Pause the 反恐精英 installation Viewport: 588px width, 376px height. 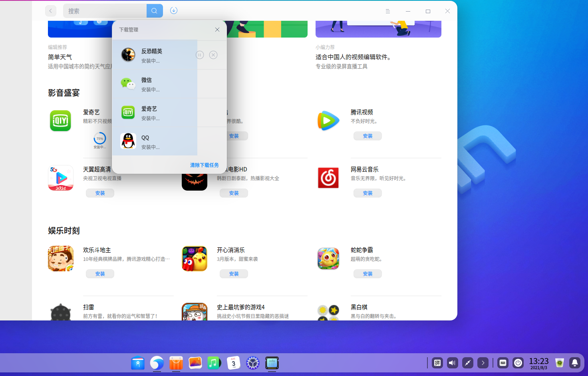(x=200, y=55)
